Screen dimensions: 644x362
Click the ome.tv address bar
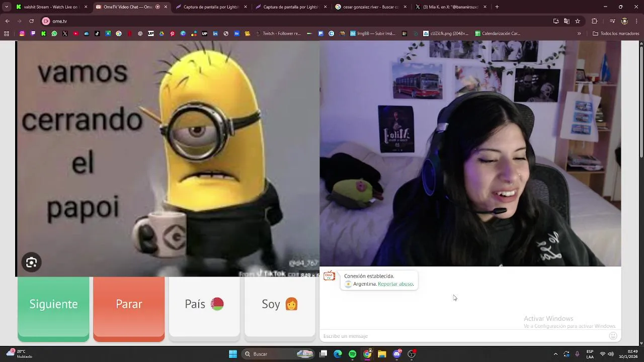[297, 21]
